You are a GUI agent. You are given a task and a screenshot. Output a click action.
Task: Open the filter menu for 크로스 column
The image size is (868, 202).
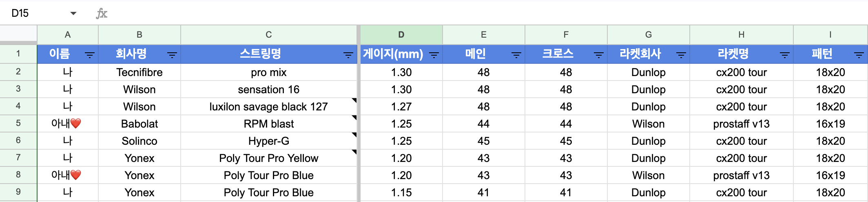coord(599,55)
